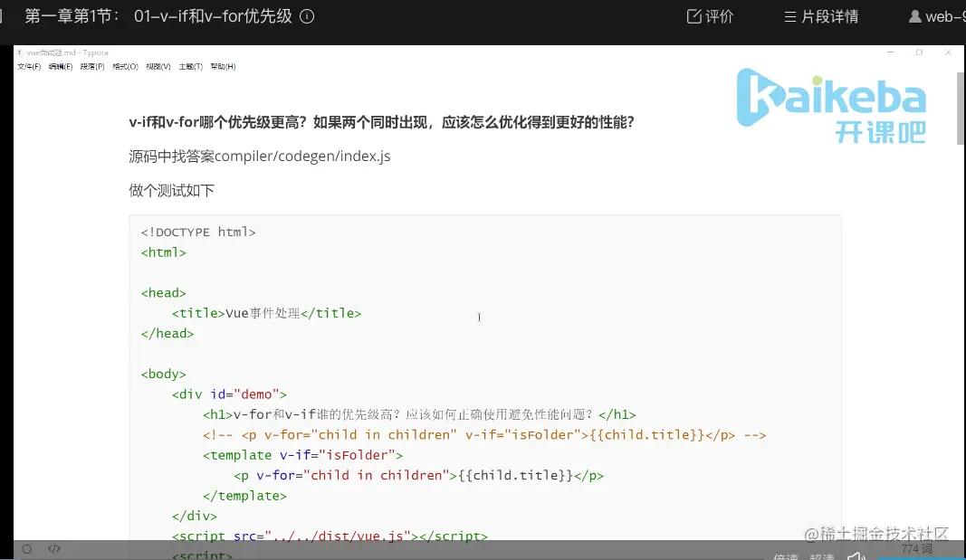Click the v-if和v-for question heading
Image resolution: width=966 pixels, height=560 pixels.
tap(381, 122)
